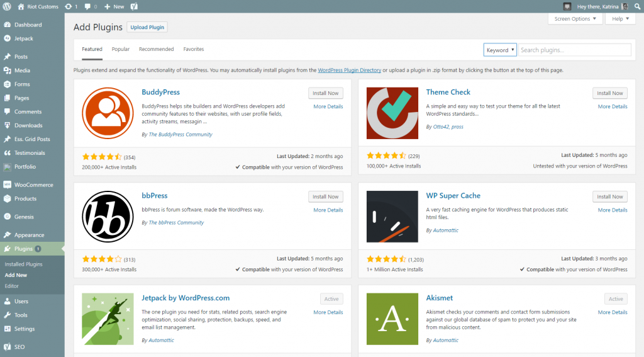Click the Downloads icon in sidebar
This screenshot has height=357, width=644.
pyautogui.click(x=8, y=125)
